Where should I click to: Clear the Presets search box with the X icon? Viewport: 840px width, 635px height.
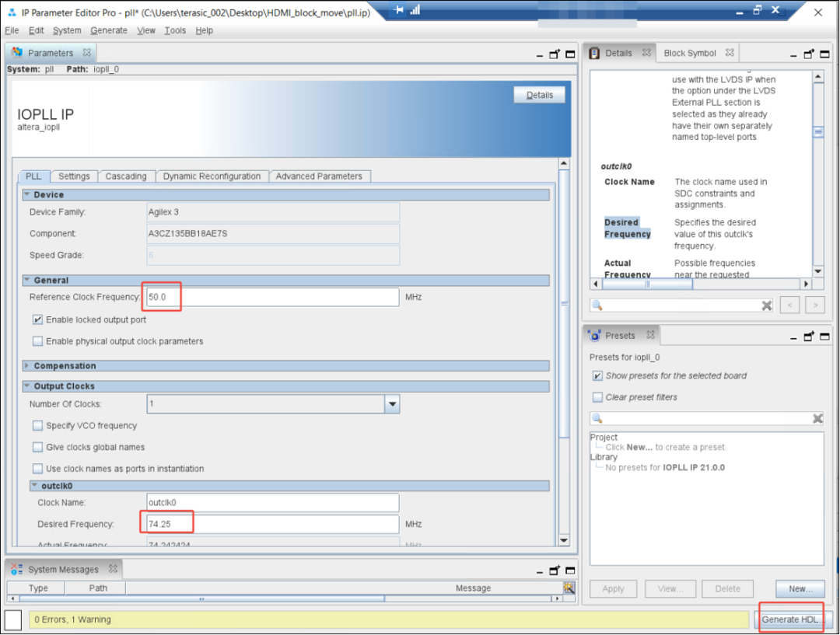tap(817, 418)
